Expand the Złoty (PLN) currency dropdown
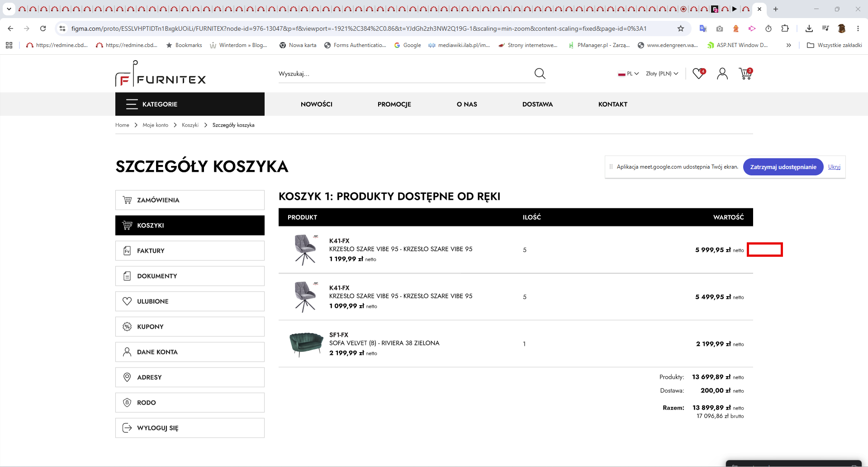 click(x=662, y=74)
